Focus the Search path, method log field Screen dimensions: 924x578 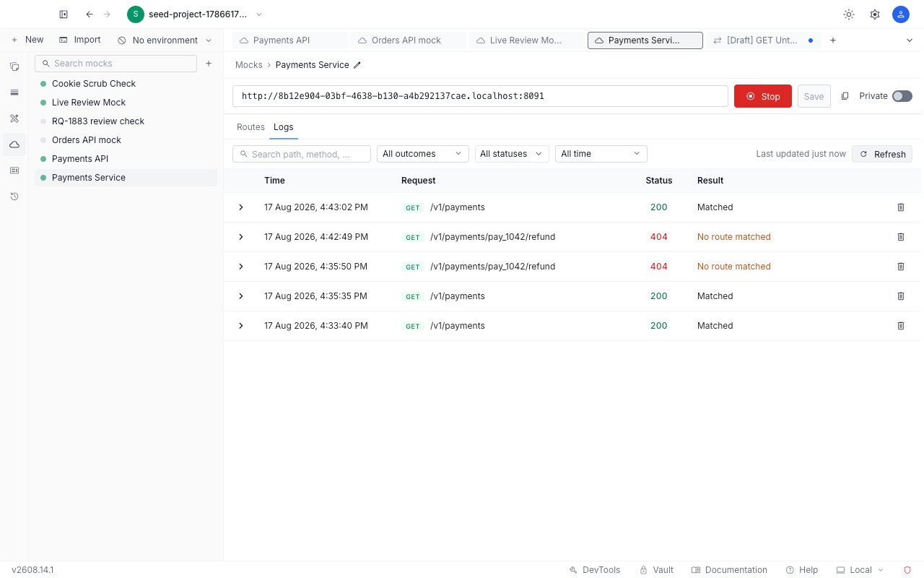[302, 154]
